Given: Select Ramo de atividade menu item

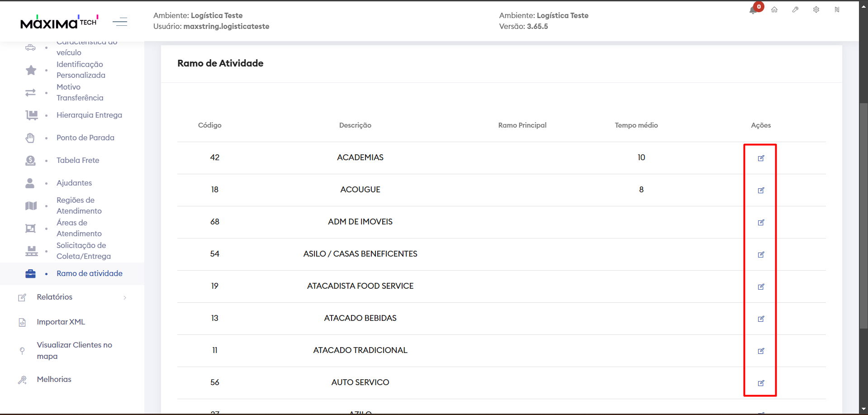Looking at the screenshot, I should [x=90, y=273].
